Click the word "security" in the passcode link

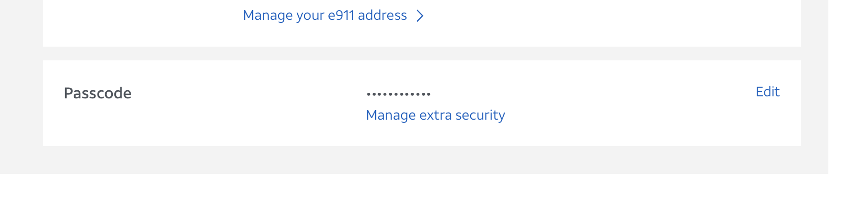pos(480,115)
